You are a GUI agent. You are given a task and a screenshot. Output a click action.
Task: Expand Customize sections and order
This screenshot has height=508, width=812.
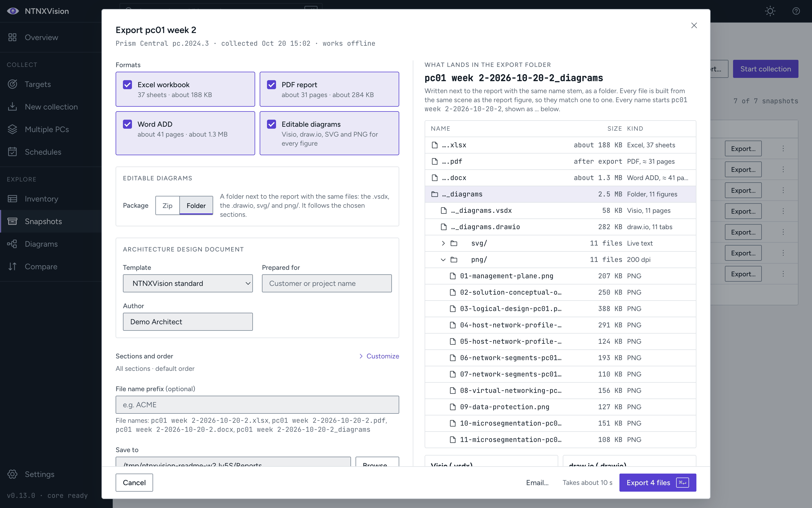pos(379,356)
